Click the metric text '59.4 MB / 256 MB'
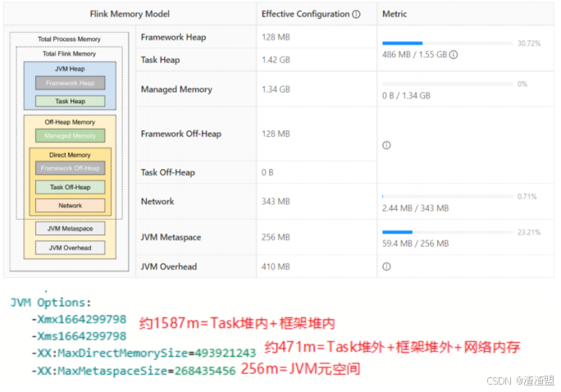Screen dimensions: 561x392 pos(415,244)
